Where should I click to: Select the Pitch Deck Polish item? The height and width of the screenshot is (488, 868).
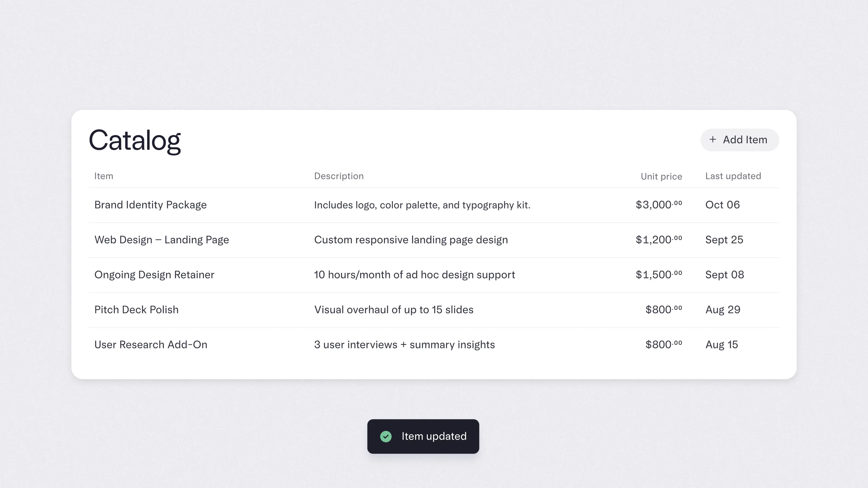click(136, 310)
